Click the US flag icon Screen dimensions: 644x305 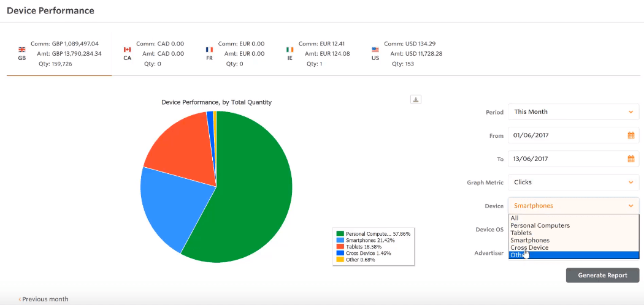tap(375, 50)
